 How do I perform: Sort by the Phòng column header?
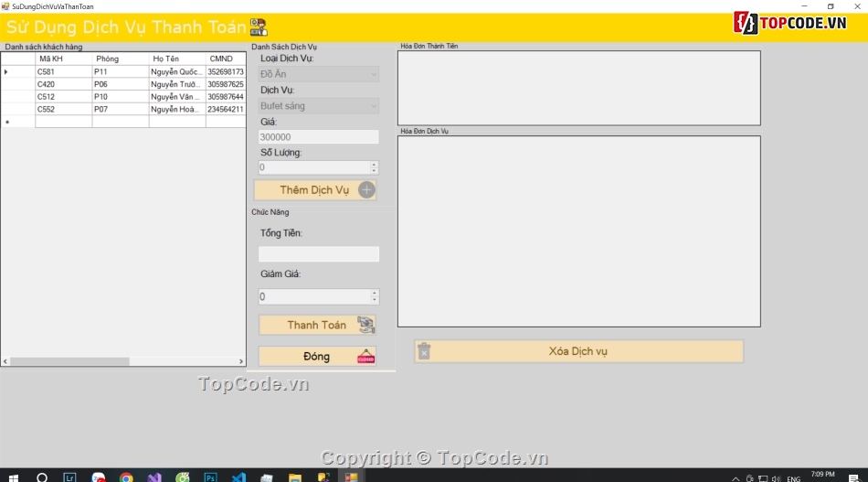121,59
